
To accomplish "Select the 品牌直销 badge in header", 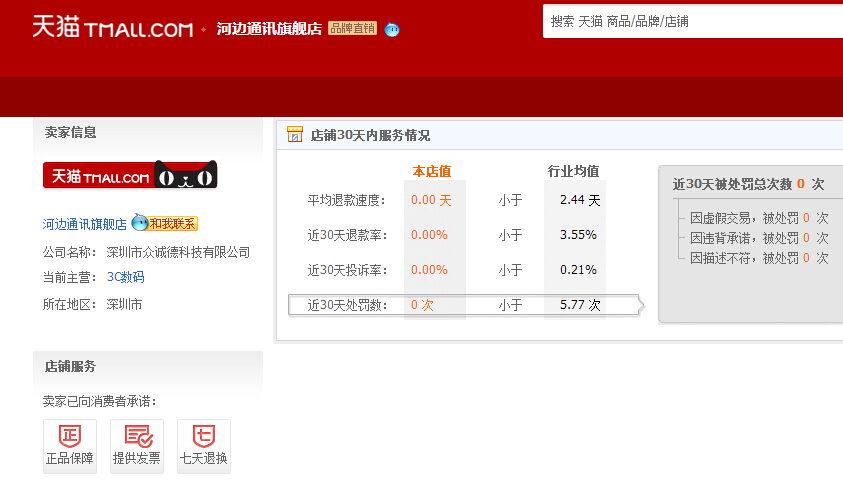I will click(x=352, y=28).
